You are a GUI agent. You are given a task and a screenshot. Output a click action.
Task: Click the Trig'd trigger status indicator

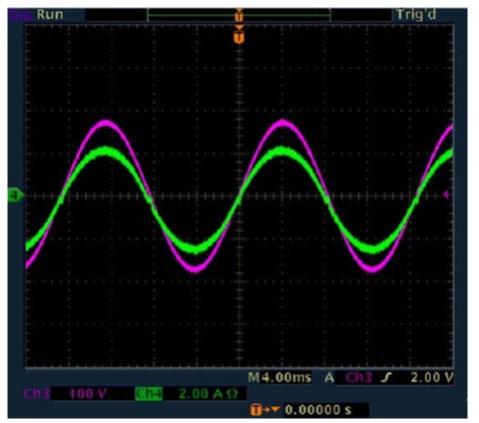[416, 15]
